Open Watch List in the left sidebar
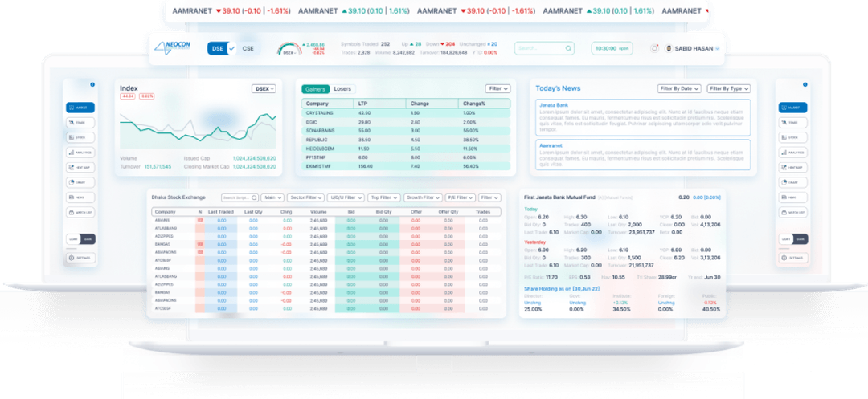The width and height of the screenshot is (868, 399). pos(80,213)
